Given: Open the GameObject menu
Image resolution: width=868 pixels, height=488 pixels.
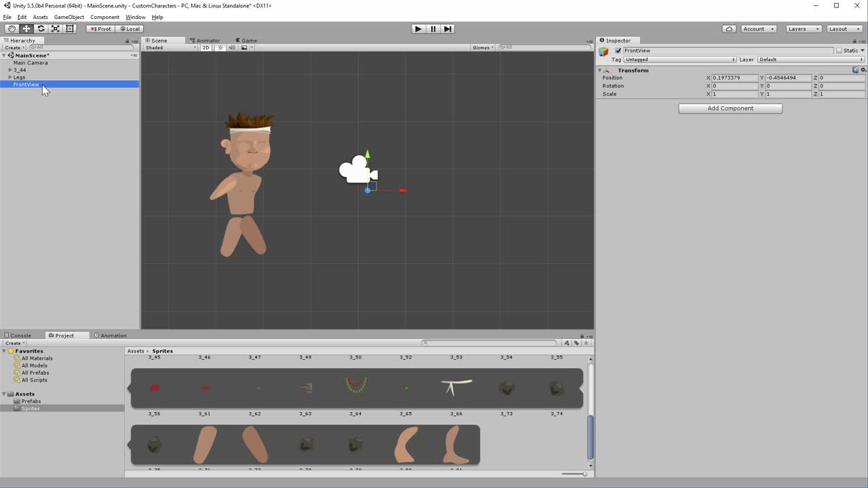Looking at the screenshot, I should pyautogui.click(x=69, y=17).
